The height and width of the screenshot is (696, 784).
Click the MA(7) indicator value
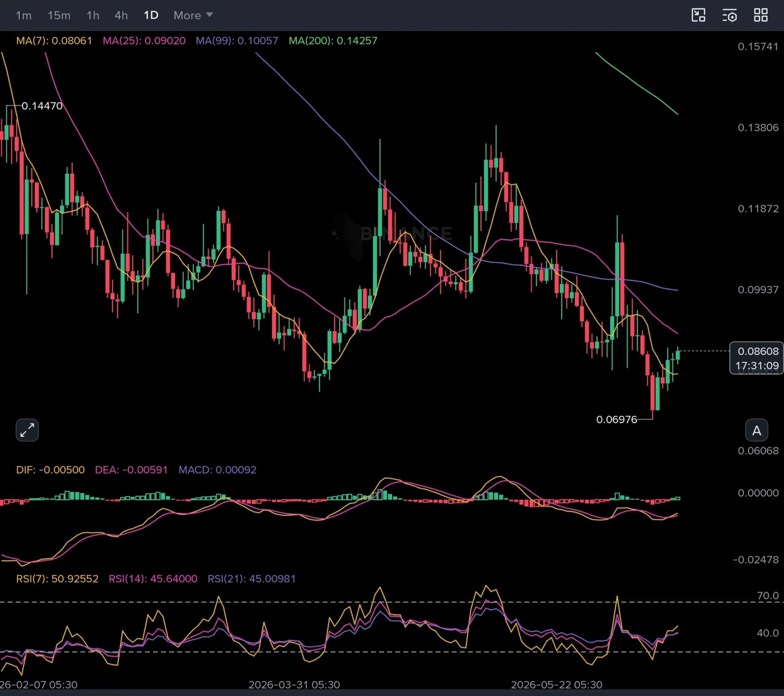coord(54,41)
